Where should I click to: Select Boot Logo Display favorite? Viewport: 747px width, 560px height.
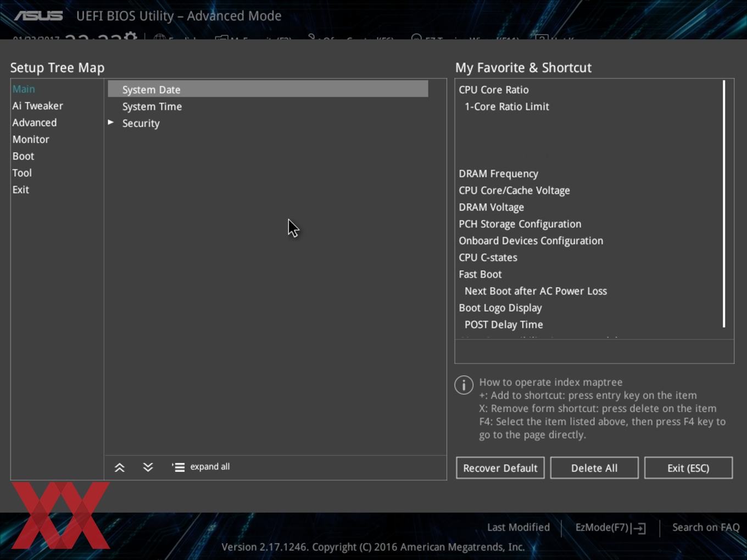click(500, 308)
